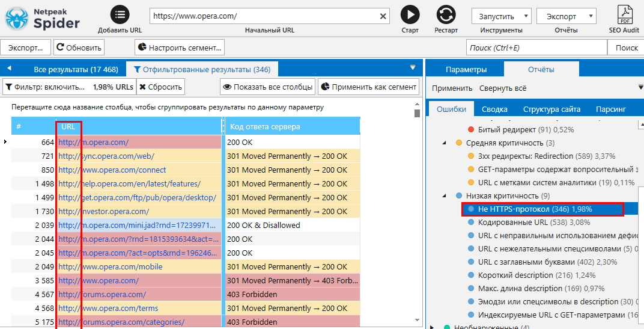The height and width of the screenshot is (329, 644).
Task: Select the Структура сайта tab
Action: [x=551, y=109]
